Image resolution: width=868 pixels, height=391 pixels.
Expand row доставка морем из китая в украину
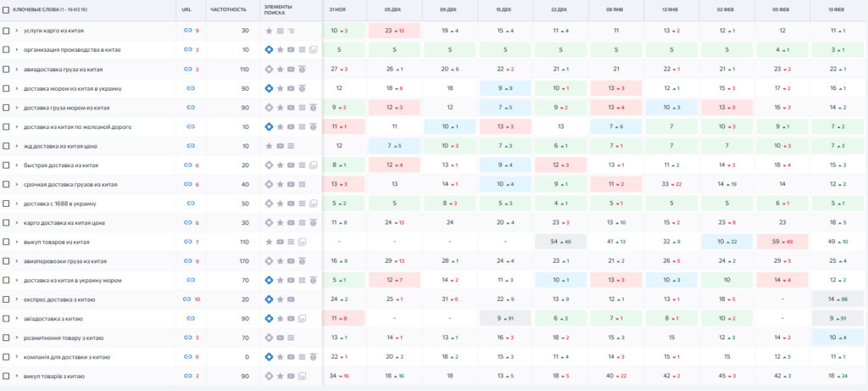coord(17,88)
